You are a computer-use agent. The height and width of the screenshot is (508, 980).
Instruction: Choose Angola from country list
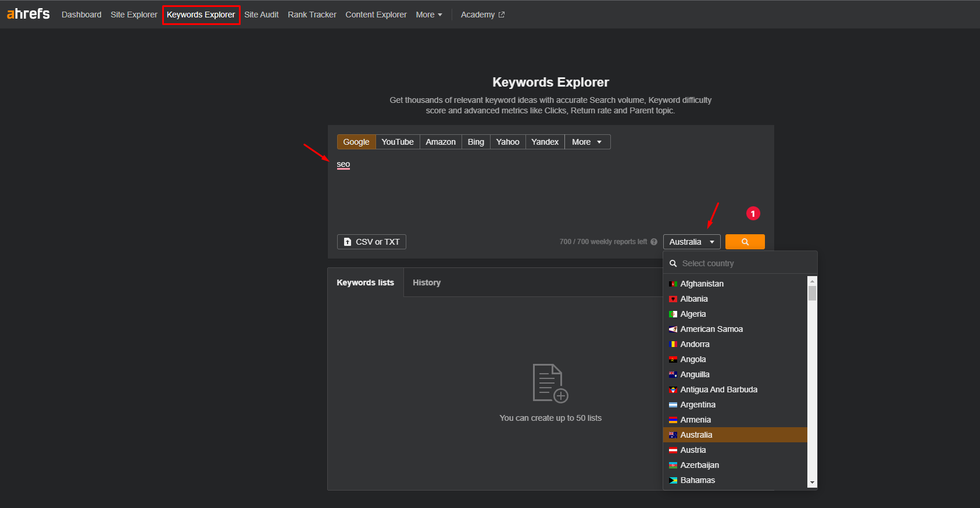(x=735, y=359)
